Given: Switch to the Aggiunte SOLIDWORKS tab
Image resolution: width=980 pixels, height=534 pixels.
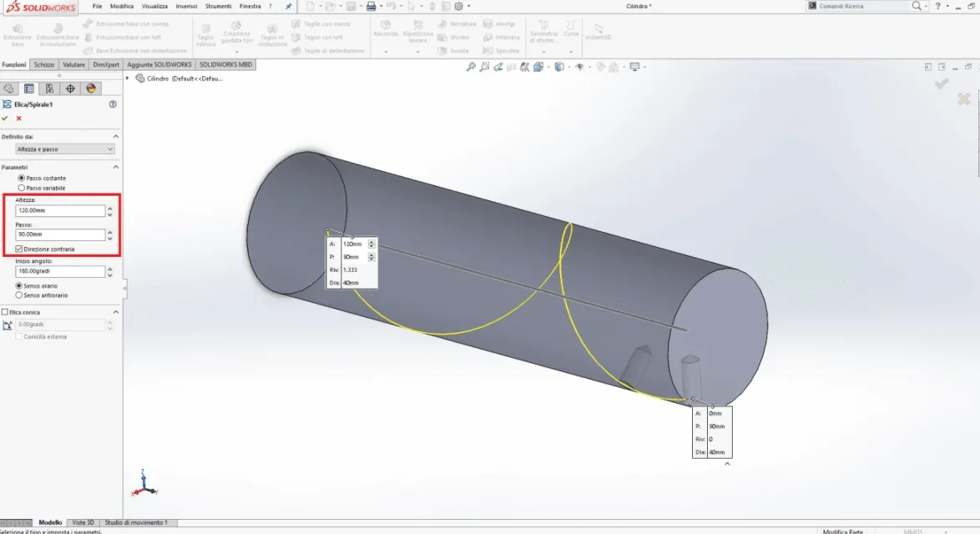Looking at the screenshot, I should point(159,64).
